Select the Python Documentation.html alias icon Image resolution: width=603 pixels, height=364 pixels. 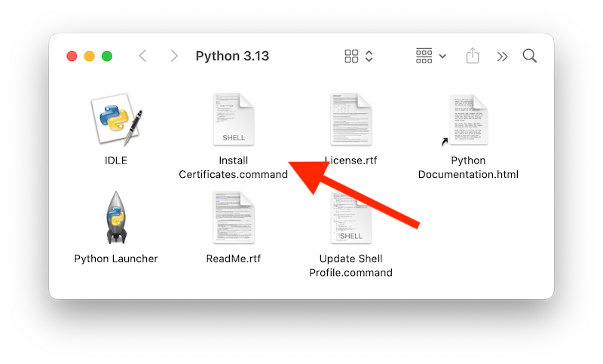[x=467, y=121]
